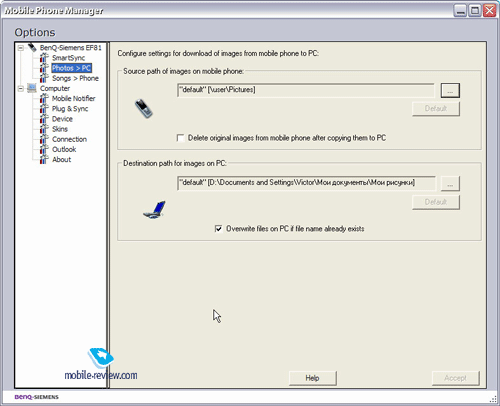The width and height of the screenshot is (500, 406).
Task: Click the Mobile Notifier icon
Action: [44, 99]
